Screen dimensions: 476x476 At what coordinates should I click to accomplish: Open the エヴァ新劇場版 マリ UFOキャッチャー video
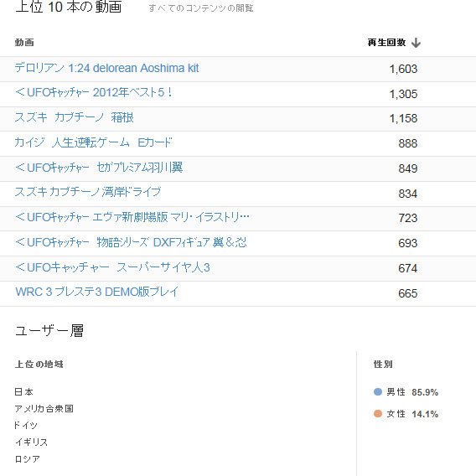tap(132, 217)
